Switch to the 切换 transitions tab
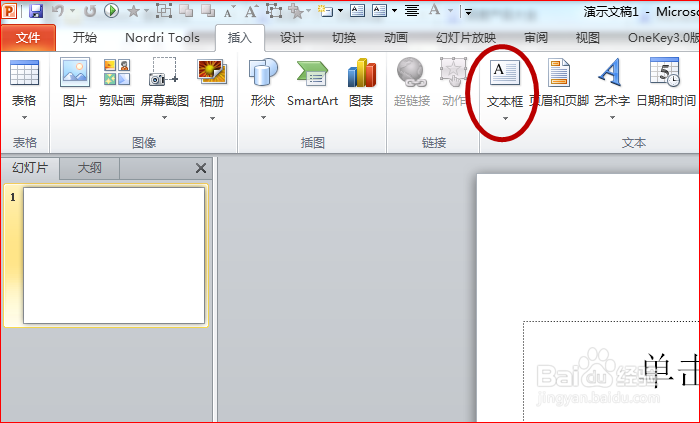 [x=344, y=38]
